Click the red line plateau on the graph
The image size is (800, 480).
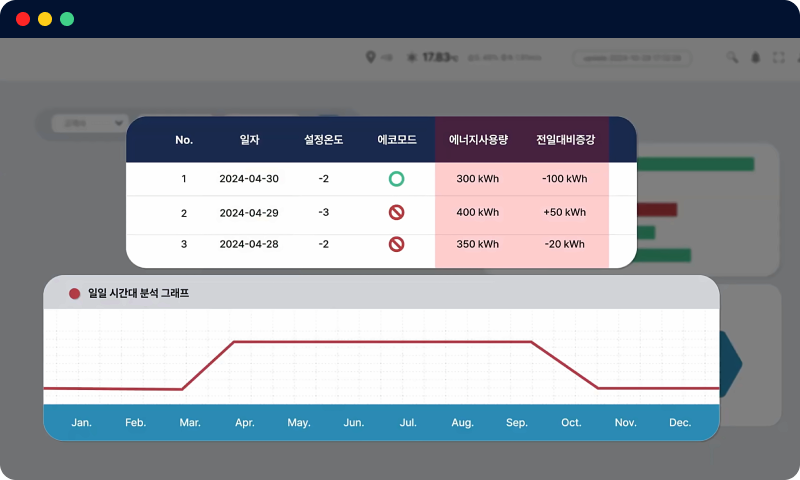point(383,342)
